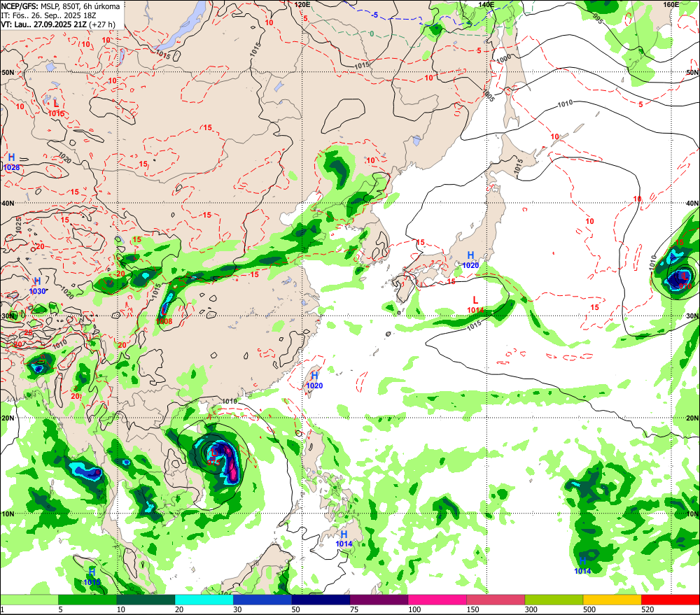Click the 160E longitude label

pyautogui.click(x=671, y=4)
